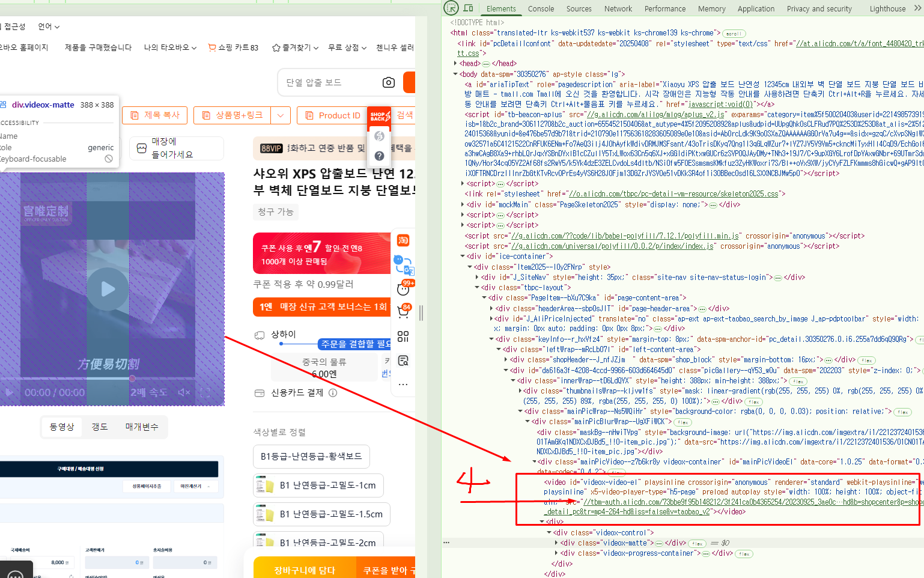Image resolution: width=924 pixels, height=578 pixels.
Task: Expand the div class="videox-progress-container" node
Action: (556, 553)
